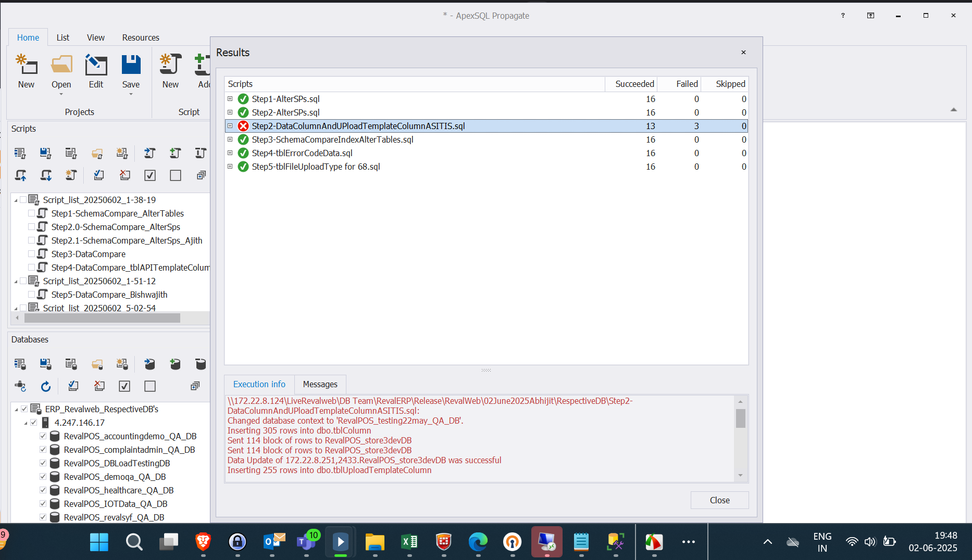Click the Close button in Results dialog
Image resolution: width=972 pixels, height=560 pixels.
tap(719, 500)
